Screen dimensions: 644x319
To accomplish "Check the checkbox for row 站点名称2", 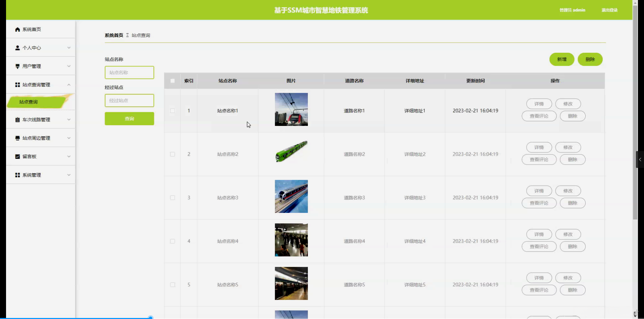I will [x=172, y=154].
